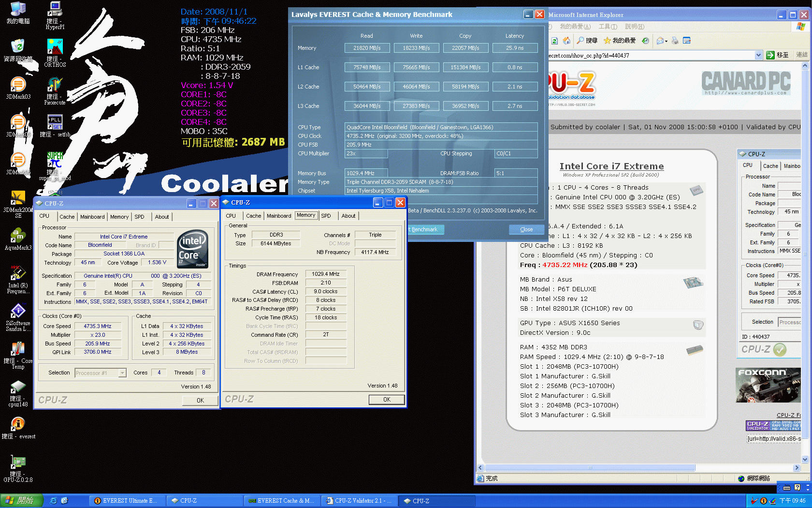Select the setfsb shortcut icon

55,125
